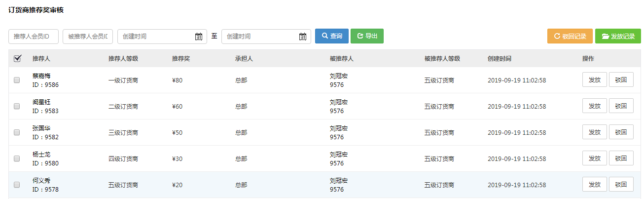The height and width of the screenshot is (199, 644).
Task: Click the first 创建时间 date input
Action: (x=162, y=37)
